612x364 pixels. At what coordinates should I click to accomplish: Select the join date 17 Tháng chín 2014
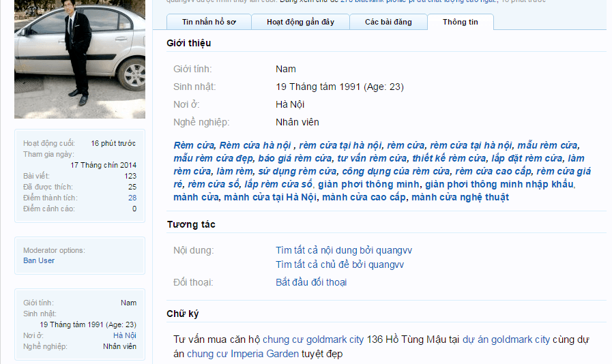104,165
